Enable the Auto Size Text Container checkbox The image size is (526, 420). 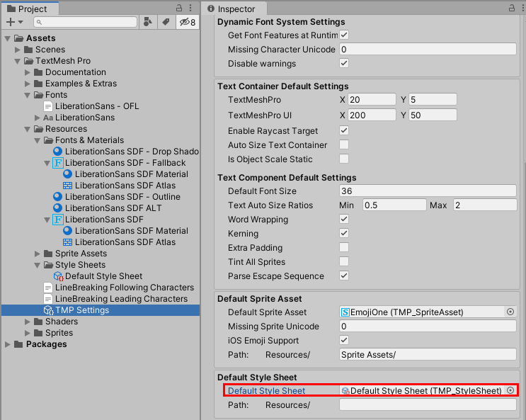point(344,145)
